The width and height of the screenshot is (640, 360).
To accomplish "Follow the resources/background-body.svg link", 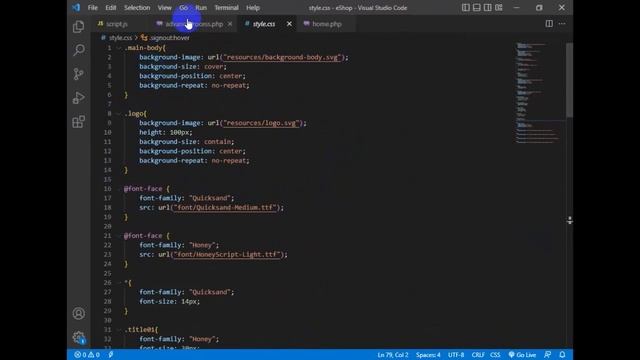I will [x=282, y=57].
